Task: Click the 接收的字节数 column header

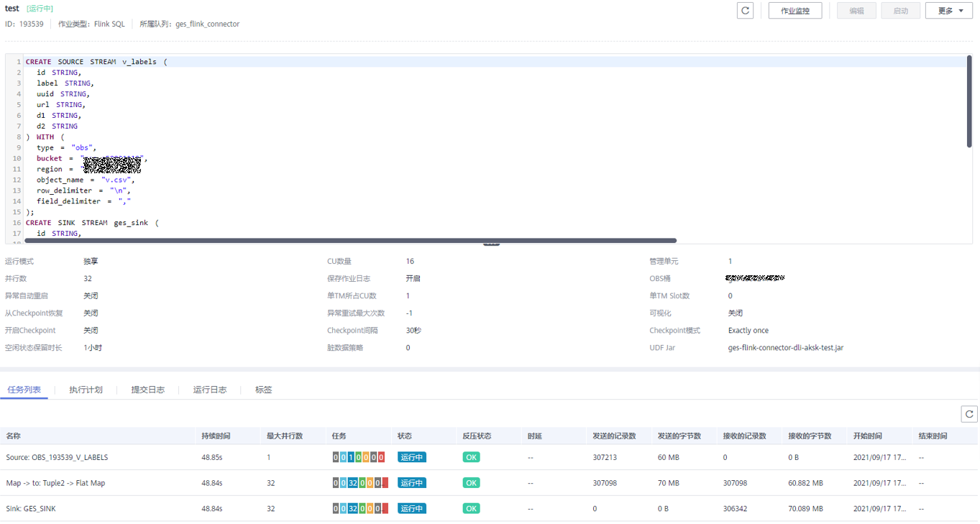Action: [x=810, y=436]
